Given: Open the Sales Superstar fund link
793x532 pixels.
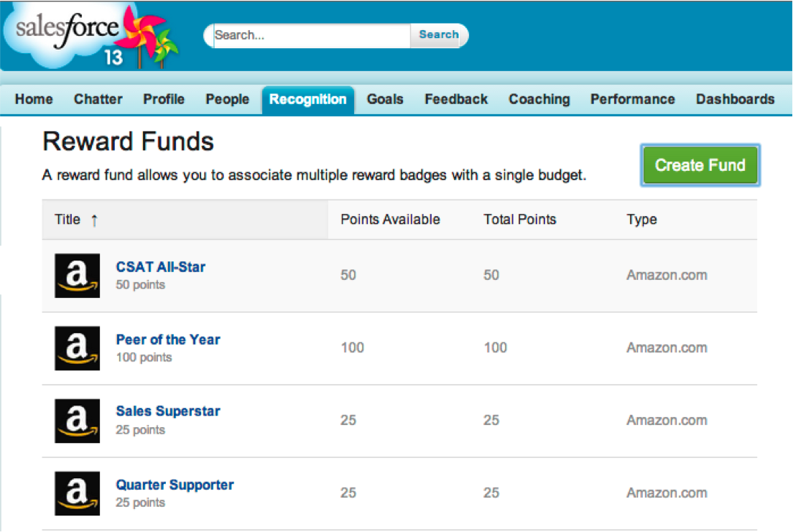Looking at the screenshot, I should click(x=168, y=411).
